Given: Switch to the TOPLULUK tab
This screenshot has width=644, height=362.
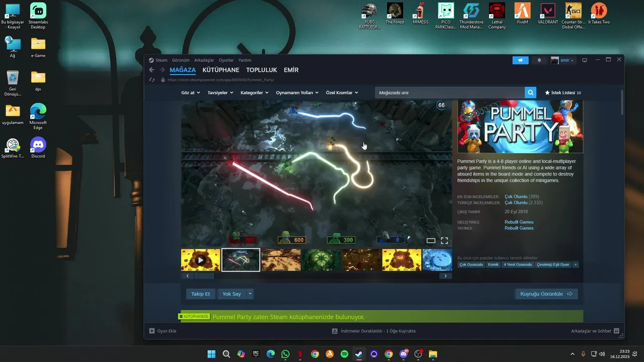Looking at the screenshot, I should pyautogui.click(x=262, y=70).
